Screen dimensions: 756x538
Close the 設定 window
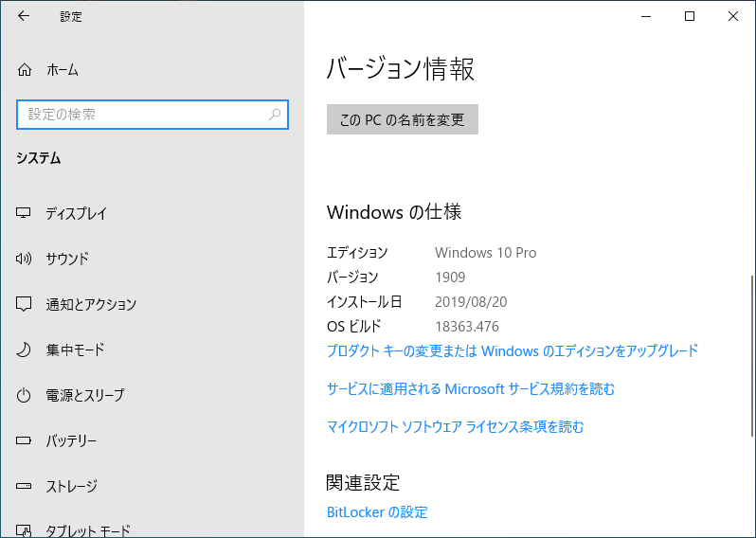(x=733, y=16)
